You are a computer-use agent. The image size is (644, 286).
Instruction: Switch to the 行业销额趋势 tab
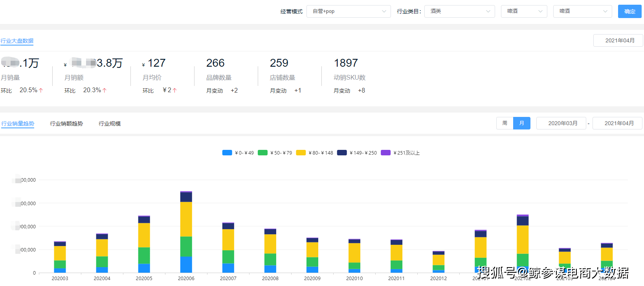click(x=66, y=124)
